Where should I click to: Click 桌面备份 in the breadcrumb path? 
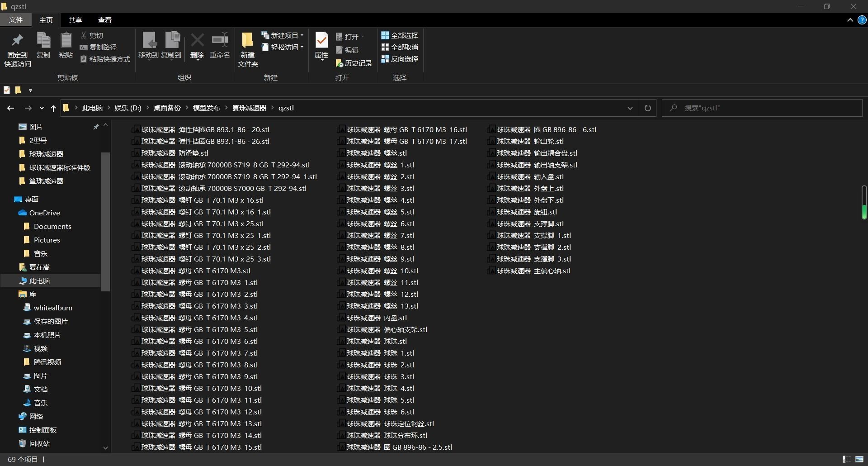point(167,108)
